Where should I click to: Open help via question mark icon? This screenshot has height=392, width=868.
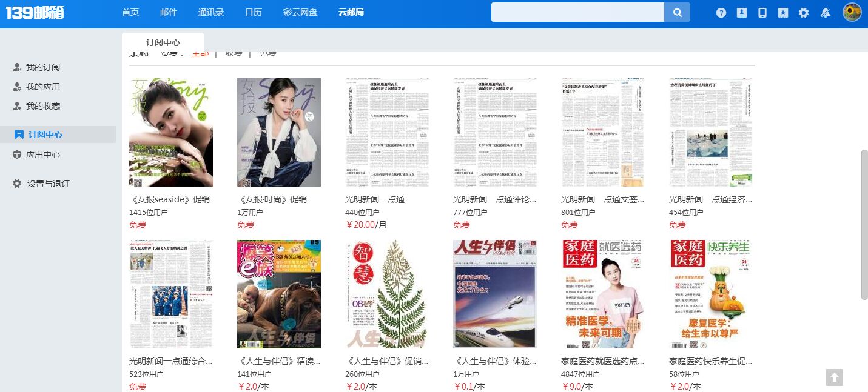point(721,13)
